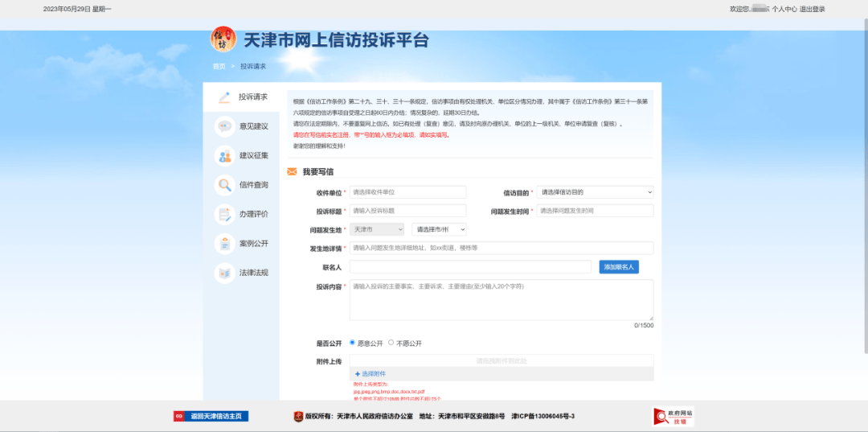Click the icon next to 案例公开
Viewport: 868px width, 432px height.
pyautogui.click(x=225, y=243)
